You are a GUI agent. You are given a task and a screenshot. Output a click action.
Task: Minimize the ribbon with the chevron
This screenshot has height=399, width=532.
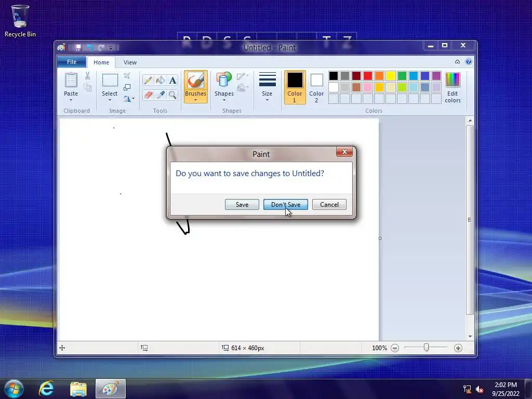(x=457, y=62)
